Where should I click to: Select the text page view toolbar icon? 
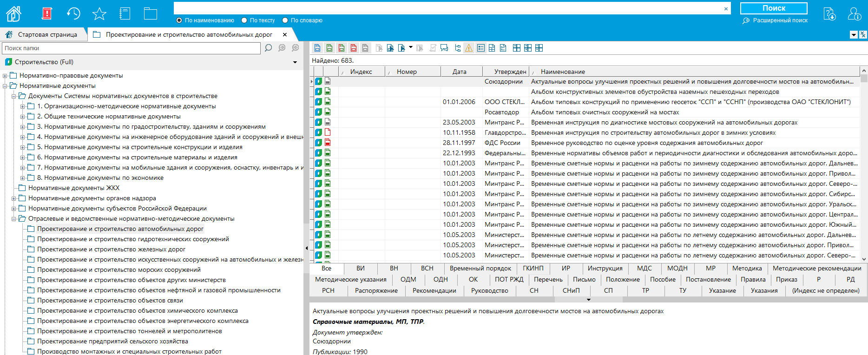pyautogui.click(x=503, y=48)
